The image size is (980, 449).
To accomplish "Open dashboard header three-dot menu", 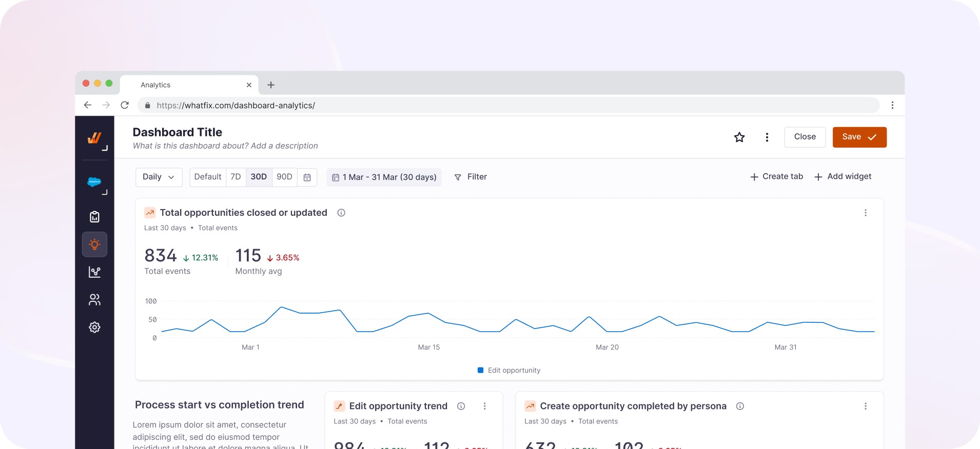I will point(767,137).
